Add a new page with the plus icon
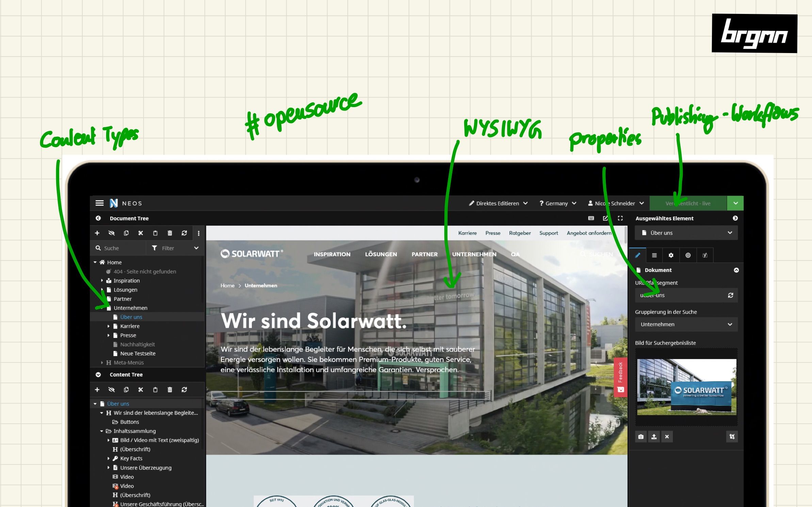 (x=98, y=233)
